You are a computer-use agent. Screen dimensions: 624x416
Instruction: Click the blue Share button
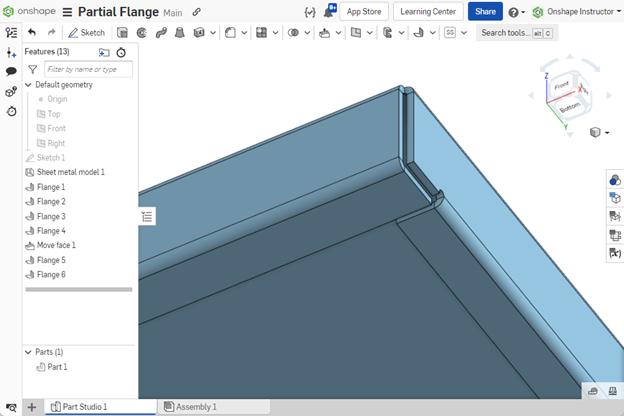(484, 12)
